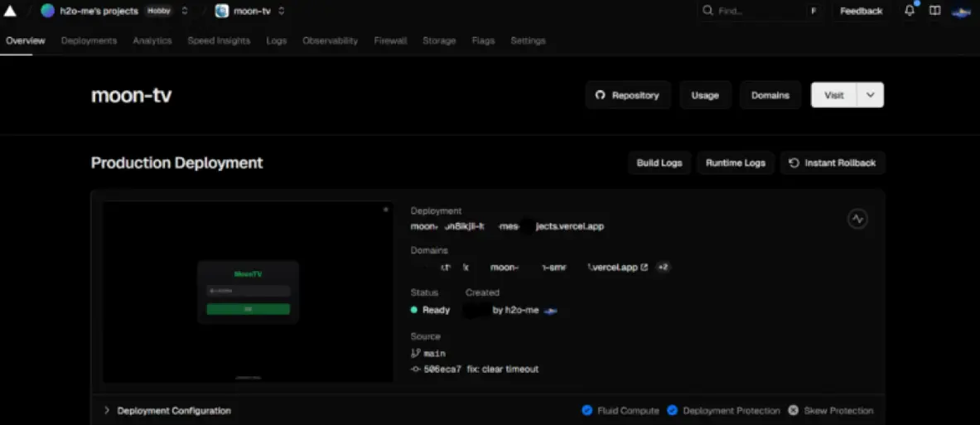
Task: Click the h2o-me team avatar icon
Action: tap(48, 11)
